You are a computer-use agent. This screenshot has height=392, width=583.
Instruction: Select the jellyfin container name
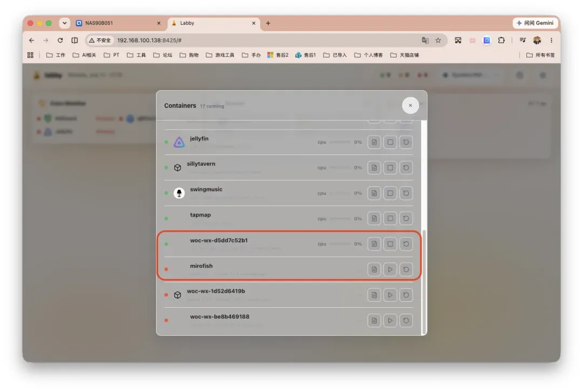pyautogui.click(x=199, y=138)
